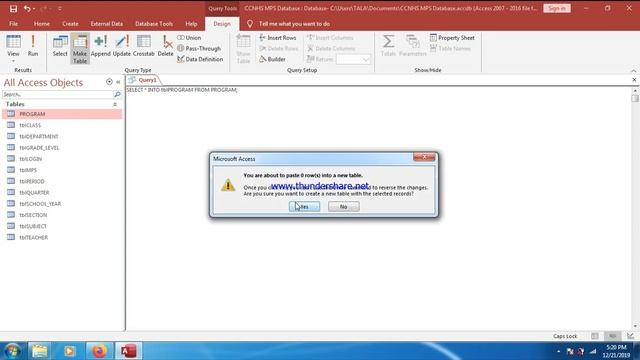
Task: Toggle the Property Sheet pane
Action: click(x=452, y=38)
